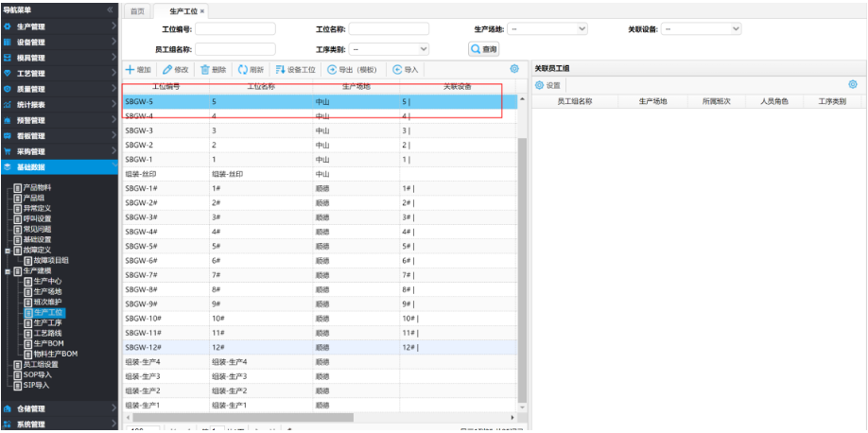Click the 设备工位 toolbar icon

280,70
